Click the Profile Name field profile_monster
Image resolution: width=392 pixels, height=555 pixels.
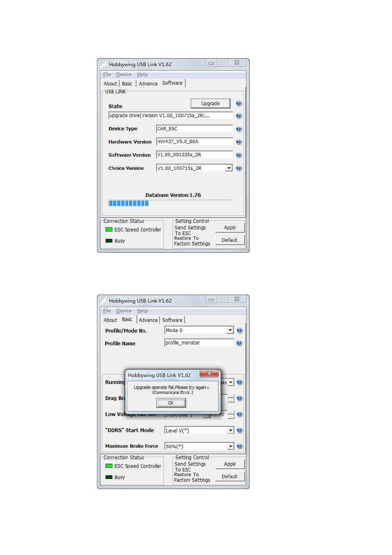[x=199, y=343]
